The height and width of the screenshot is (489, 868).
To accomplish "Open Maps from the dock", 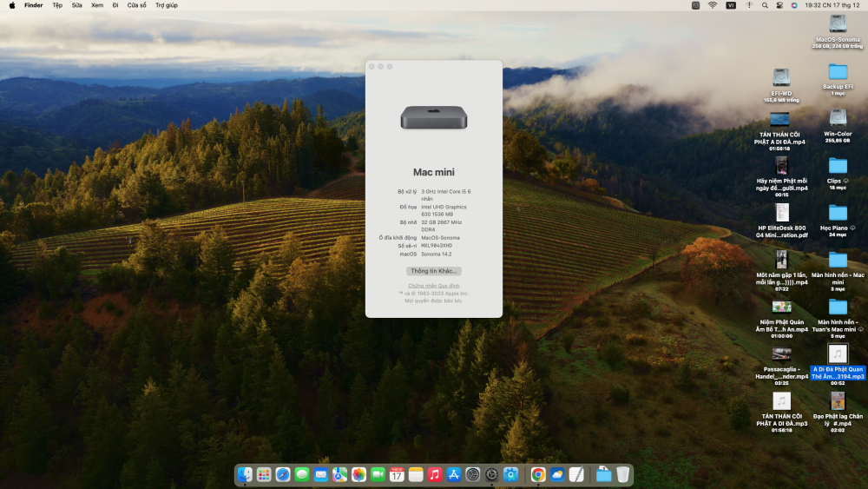I will (x=340, y=474).
